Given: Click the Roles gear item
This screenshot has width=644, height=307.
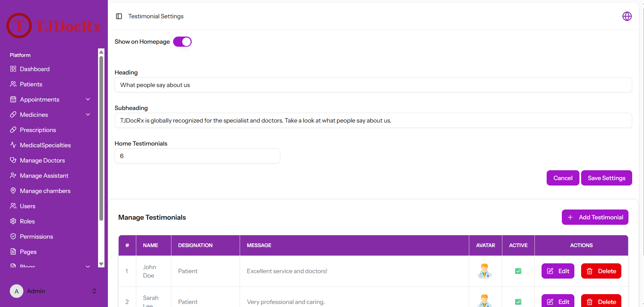Looking at the screenshot, I should click(50, 221).
